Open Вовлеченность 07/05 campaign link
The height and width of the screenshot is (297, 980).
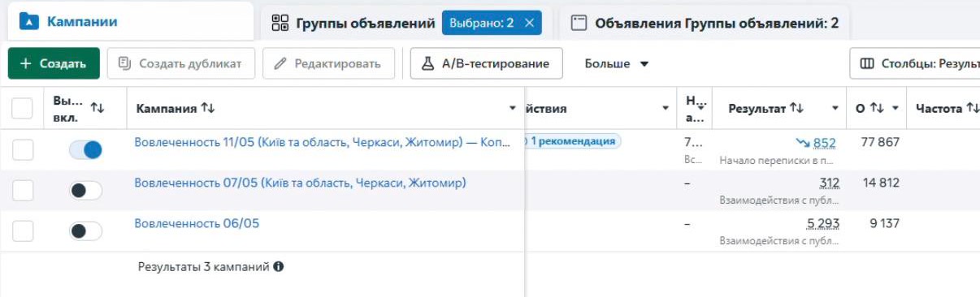pos(300,183)
